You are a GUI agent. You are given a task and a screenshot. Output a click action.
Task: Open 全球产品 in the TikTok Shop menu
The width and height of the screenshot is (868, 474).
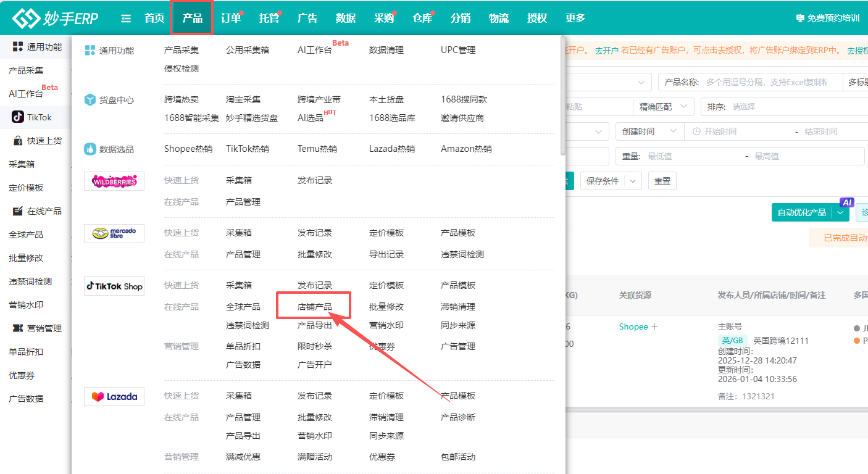243,307
